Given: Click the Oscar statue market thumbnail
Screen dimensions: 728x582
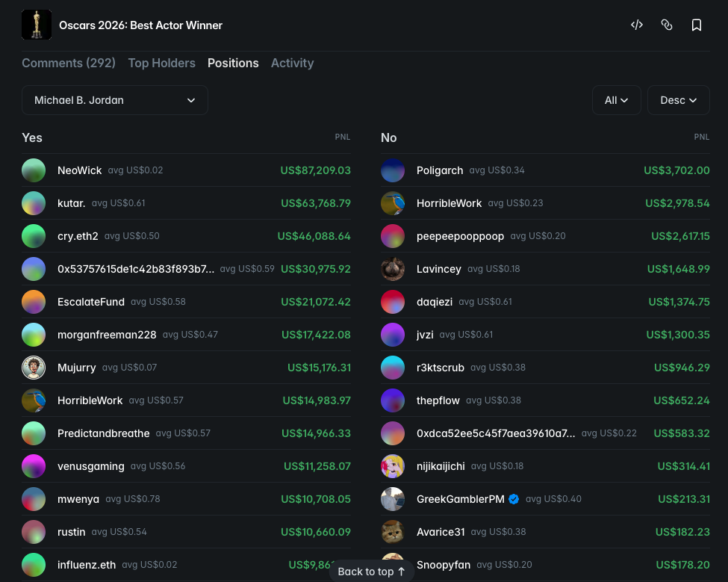Looking at the screenshot, I should click(37, 25).
